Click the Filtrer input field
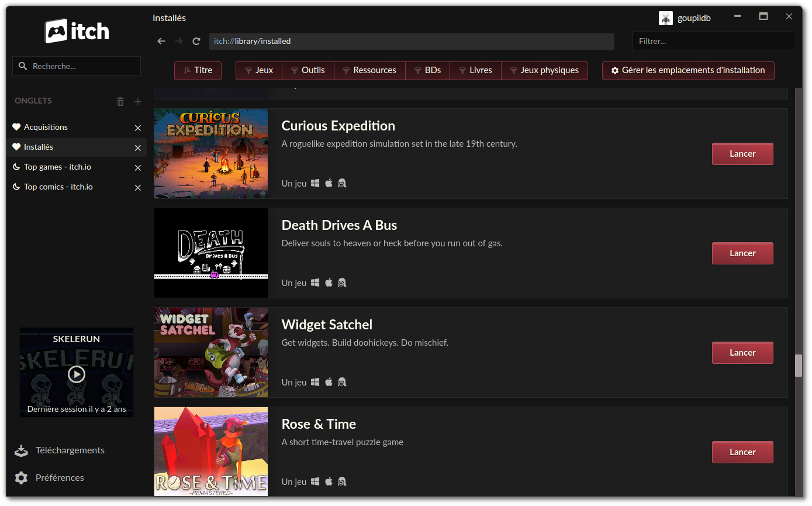The image size is (812, 506). click(713, 41)
